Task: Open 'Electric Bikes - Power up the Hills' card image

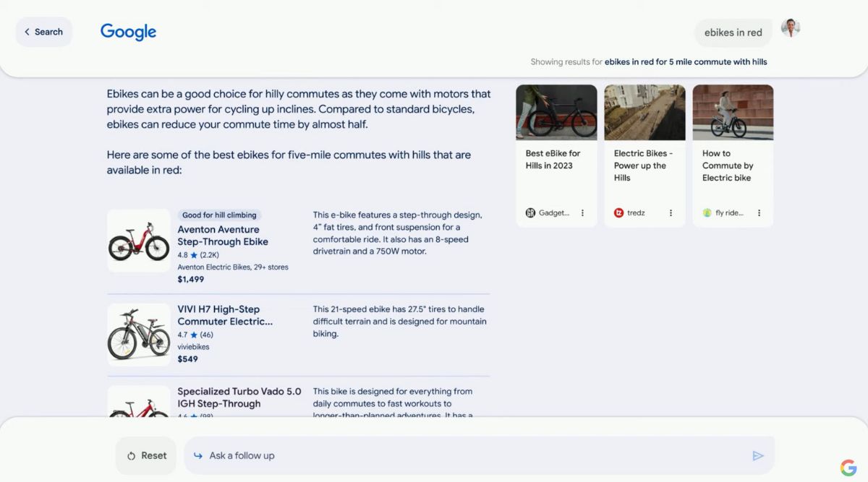Action: pyautogui.click(x=644, y=112)
